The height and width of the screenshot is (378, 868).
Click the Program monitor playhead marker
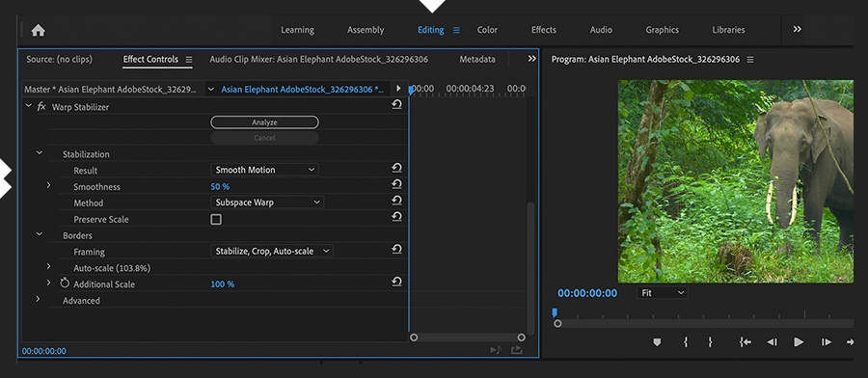[555, 313]
